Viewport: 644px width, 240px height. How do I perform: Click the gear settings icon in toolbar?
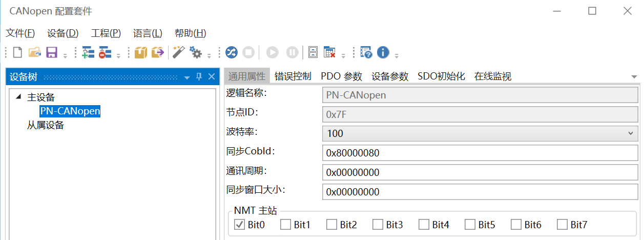(195, 52)
